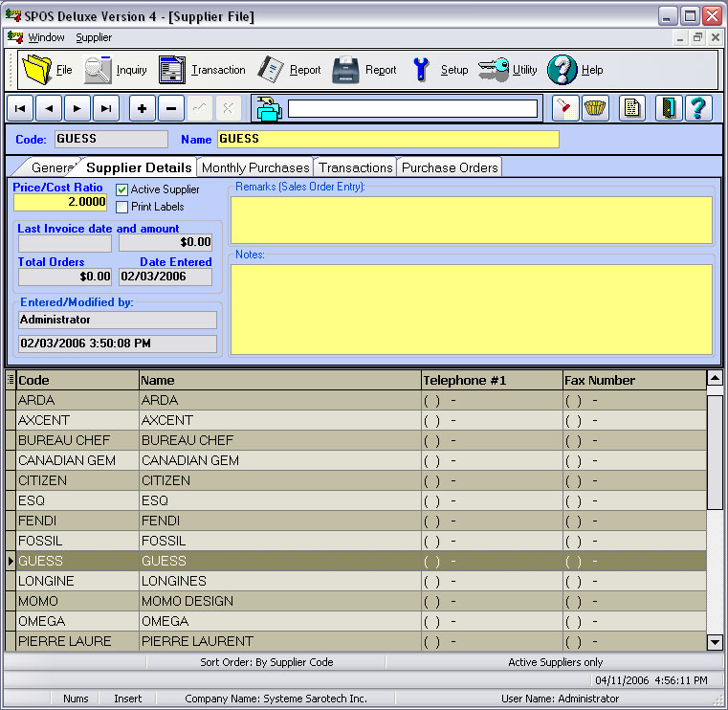Click inside the Notes text area
Viewport: 728px width, 710px height.
[472, 310]
